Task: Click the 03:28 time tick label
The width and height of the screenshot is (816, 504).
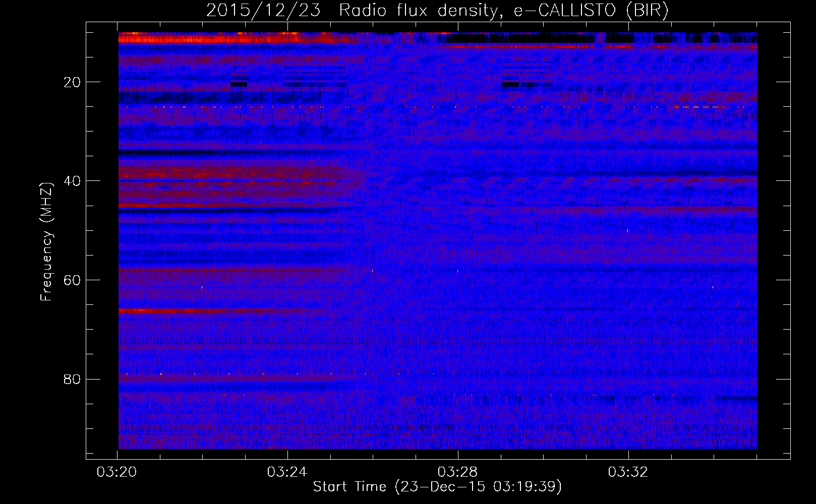Action: pyautogui.click(x=457, y=472)
